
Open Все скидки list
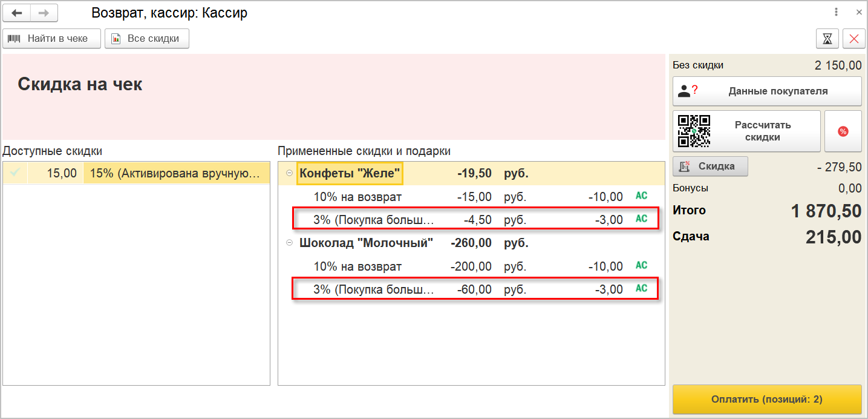click(147, 39)
